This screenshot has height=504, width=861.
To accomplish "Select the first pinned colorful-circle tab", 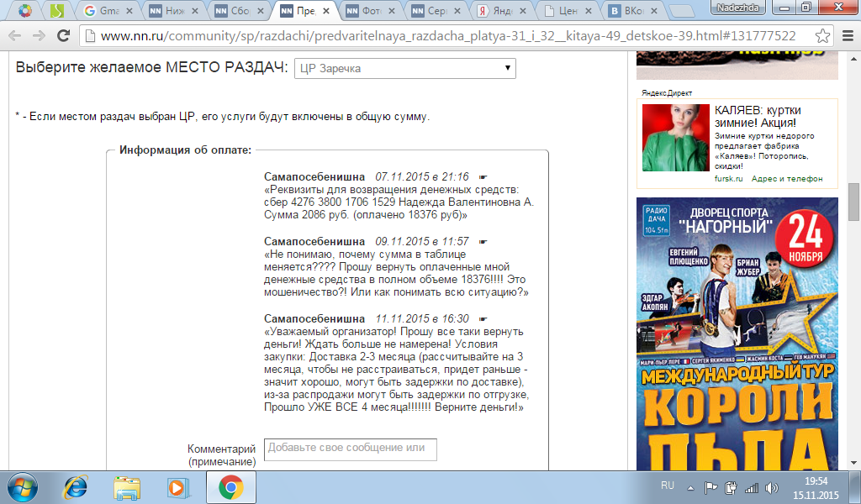I will (24, 10).
